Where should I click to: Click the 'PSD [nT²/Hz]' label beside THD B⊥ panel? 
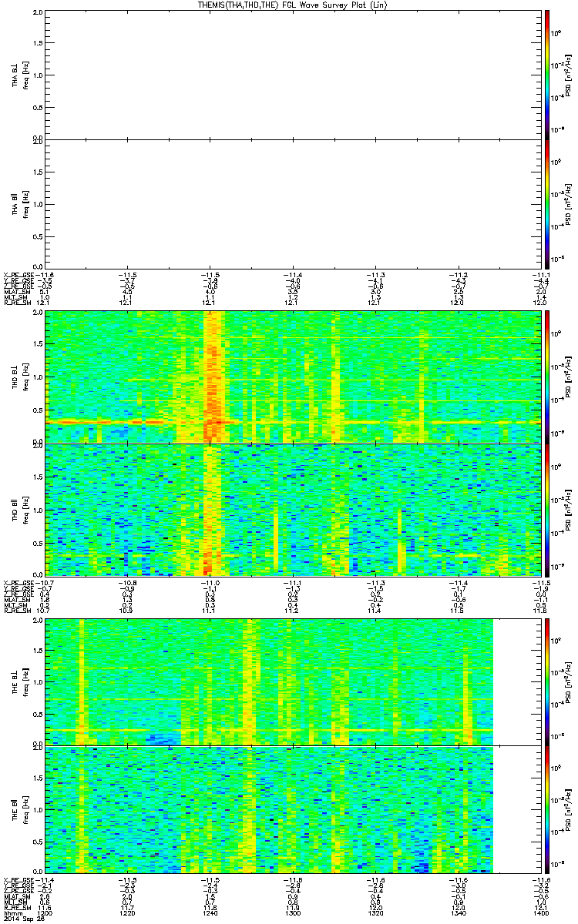click(569, 377)
